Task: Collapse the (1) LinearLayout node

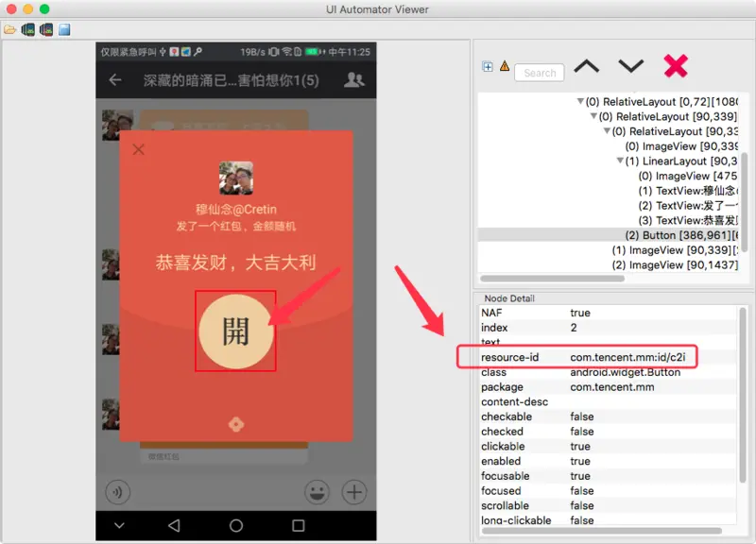Action: (620, 161)
